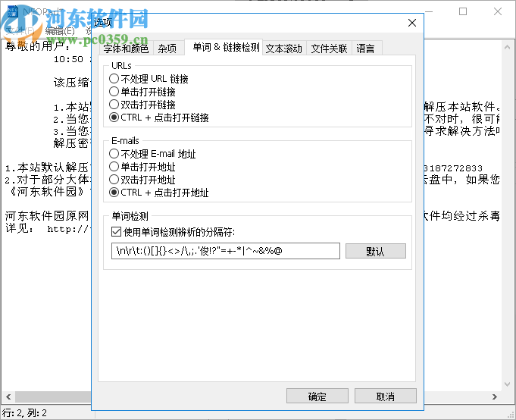Viewport: 516px width, 420px height.
Task: Switch to 杂项 tab
Action: (x=167, y=49)
